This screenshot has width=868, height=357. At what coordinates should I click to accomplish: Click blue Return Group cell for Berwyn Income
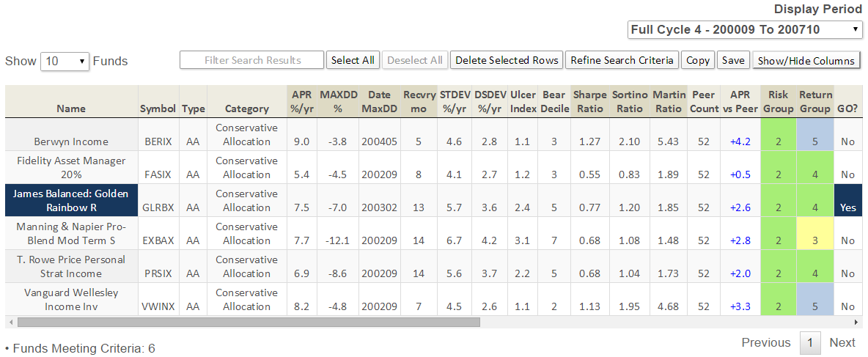[815, 141]
